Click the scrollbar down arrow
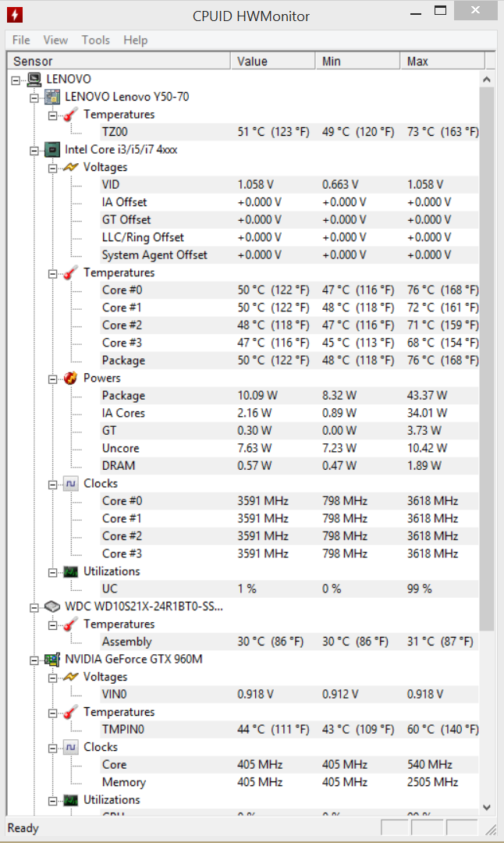 [x=487, y=807]
